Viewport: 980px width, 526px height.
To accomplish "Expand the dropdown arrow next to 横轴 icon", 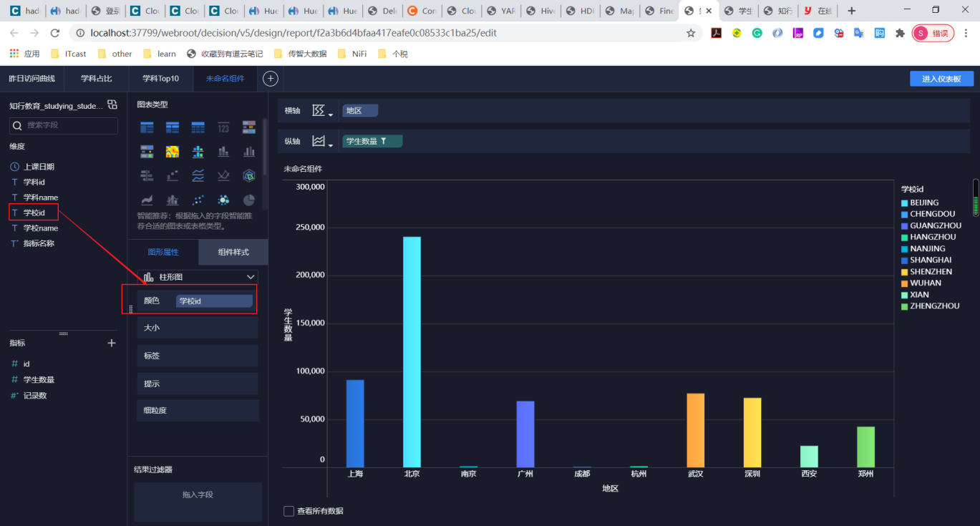I will pyautogui.click(x=331, y=114).
